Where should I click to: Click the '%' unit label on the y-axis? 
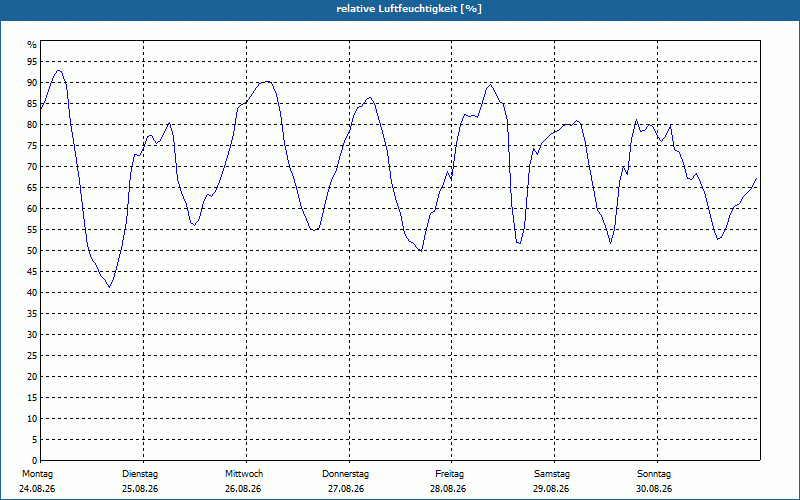tap(32, 45)
